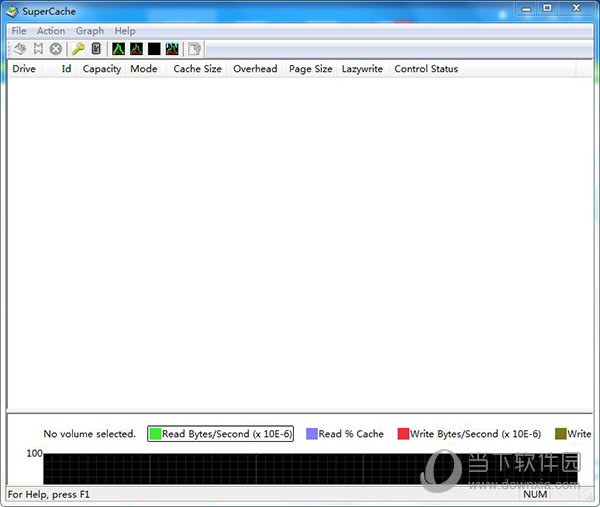This screenshot has height=507, width=600.
Task: Open the File menu
Action: click(19, 31)
